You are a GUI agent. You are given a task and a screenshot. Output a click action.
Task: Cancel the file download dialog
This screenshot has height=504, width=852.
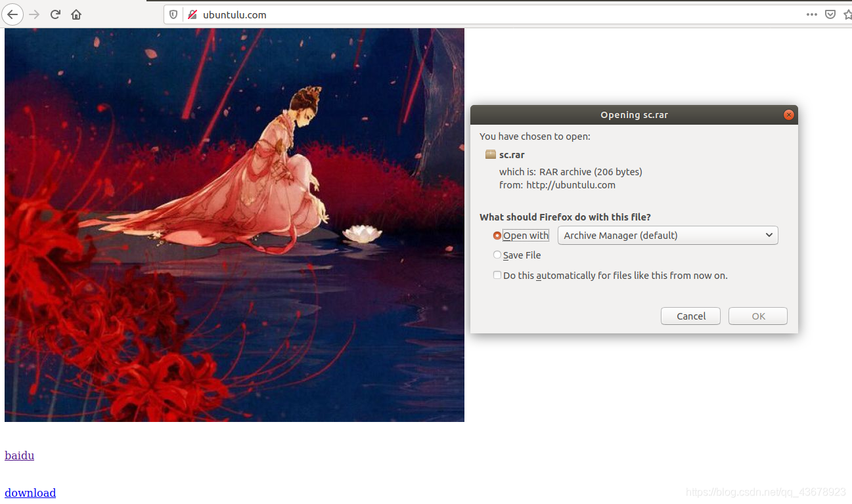point(691,316)
